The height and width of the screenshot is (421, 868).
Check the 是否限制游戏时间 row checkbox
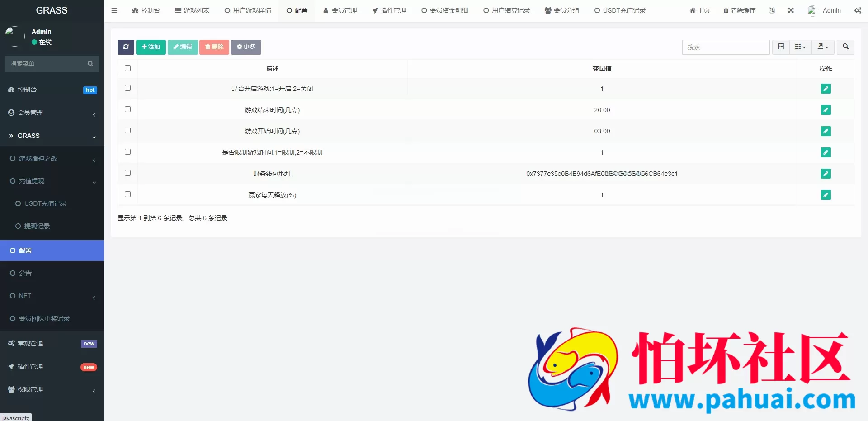127,152
